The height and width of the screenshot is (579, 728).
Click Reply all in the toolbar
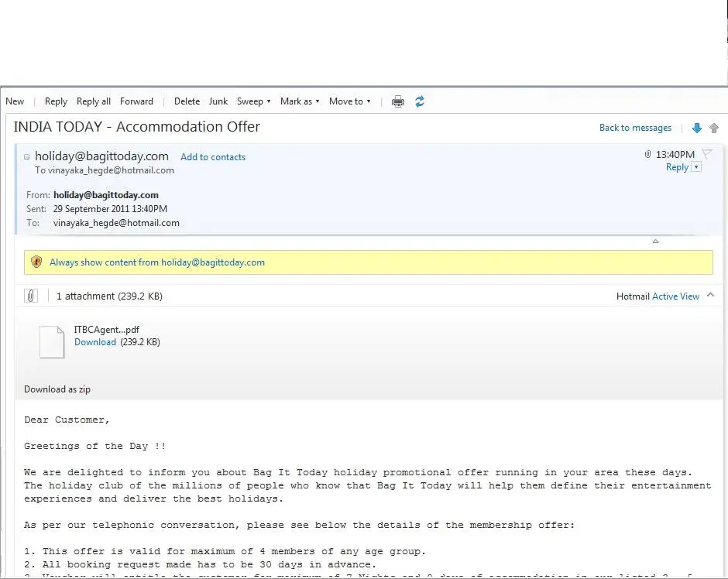pyautogui.click(x=94, y=101)
